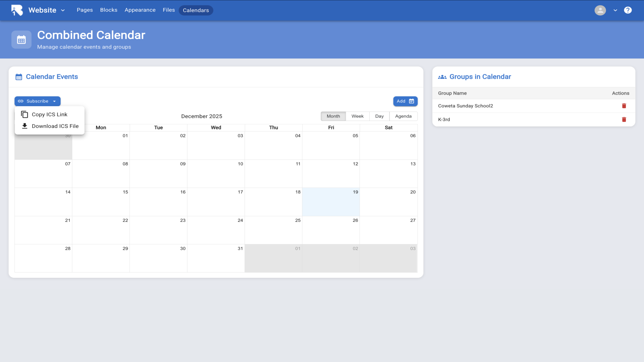The image size is (644, 362).
Task: Click the user avatar icon
Action: pyautogui.click(x=600, y=10)
